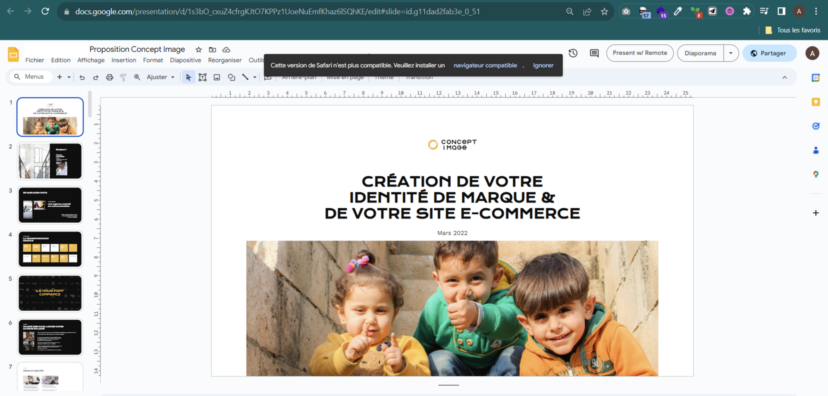Viewport: 828px width, 396px height.
Task: Select slide 3 thumbnail
Action: (50, 205)
